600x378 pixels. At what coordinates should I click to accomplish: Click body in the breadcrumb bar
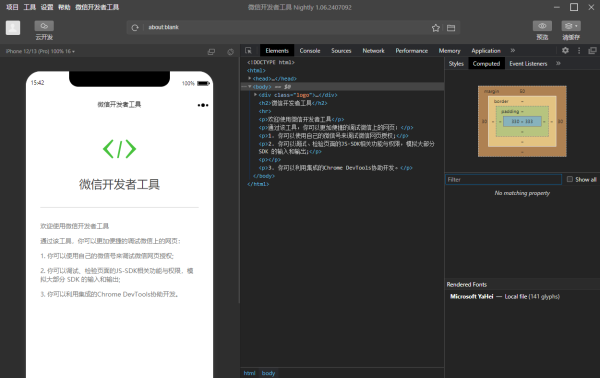(x=268, y=373)
